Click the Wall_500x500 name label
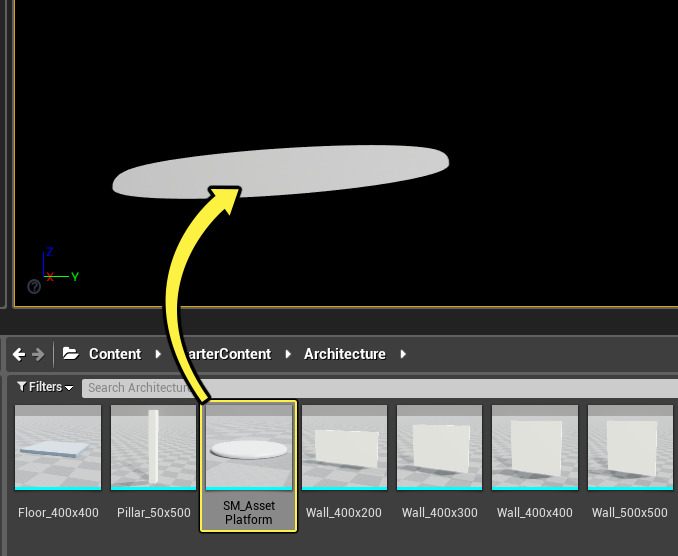Screen dimensions: 678x556 (x=630, y=513)
